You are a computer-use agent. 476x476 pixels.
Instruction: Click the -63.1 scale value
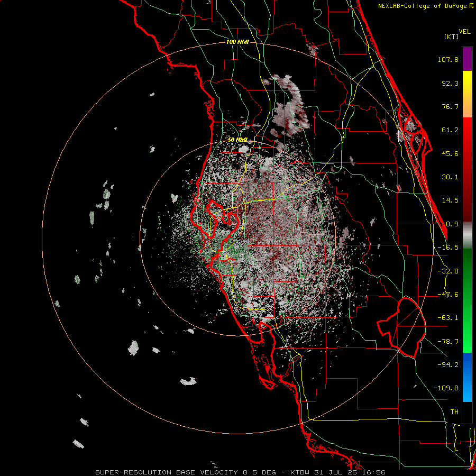[x=448, y=318]
